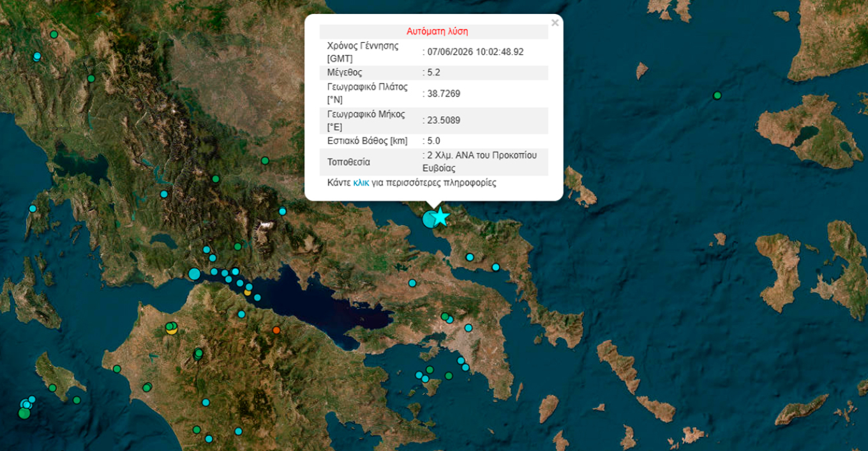Select the focal depth value 5.0
Viewport: 868px width, 451px height.
(x=433, y=141)
